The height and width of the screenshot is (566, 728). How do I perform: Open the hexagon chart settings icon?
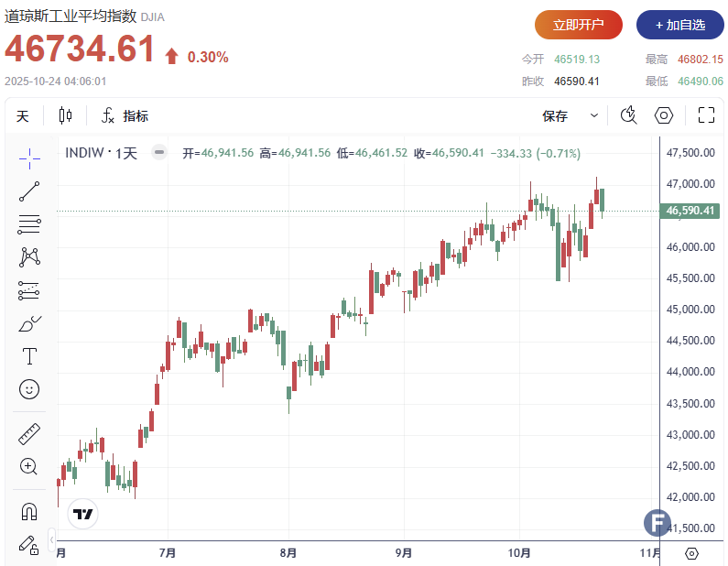pos(664,115)
